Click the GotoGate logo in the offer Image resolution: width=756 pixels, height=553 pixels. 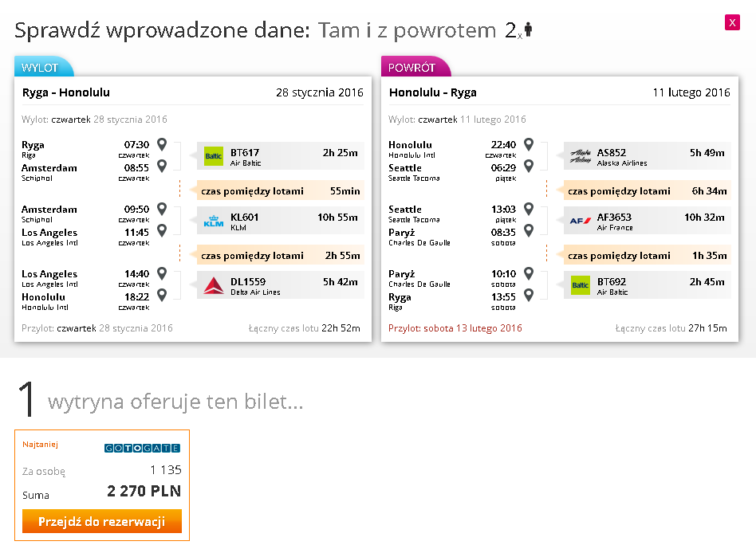tap(142, 448)
